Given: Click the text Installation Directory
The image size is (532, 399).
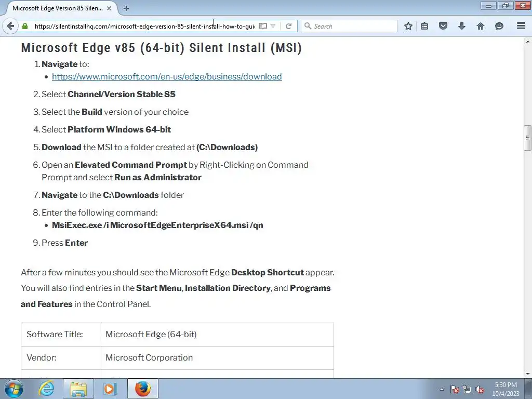Looking at the screenshot, I should (x=228, y=288).
